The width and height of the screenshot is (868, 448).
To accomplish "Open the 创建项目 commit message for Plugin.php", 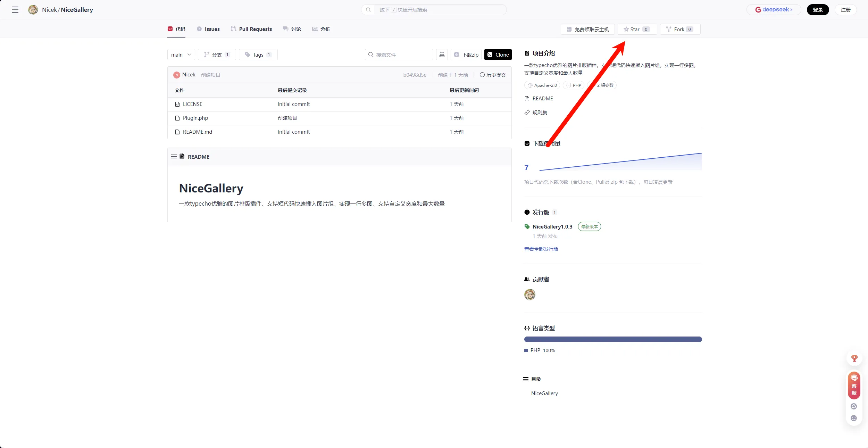I will point(287,118).
